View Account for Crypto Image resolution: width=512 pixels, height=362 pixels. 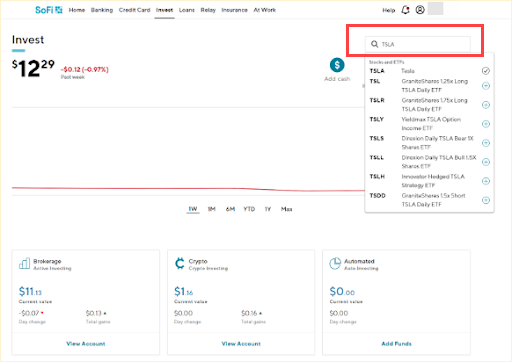tap(241, 344)
